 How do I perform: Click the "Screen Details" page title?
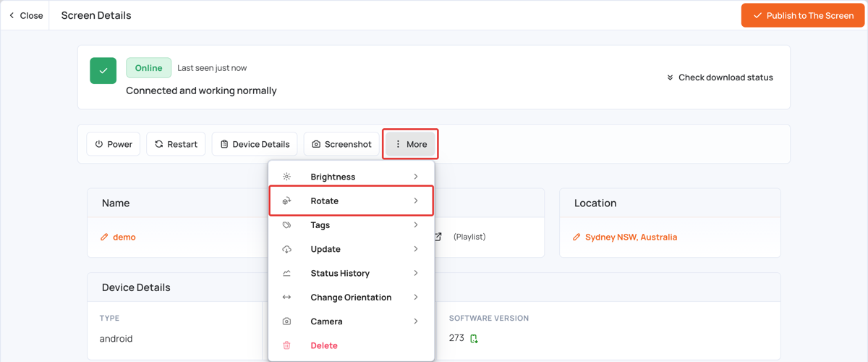(96, 15)
